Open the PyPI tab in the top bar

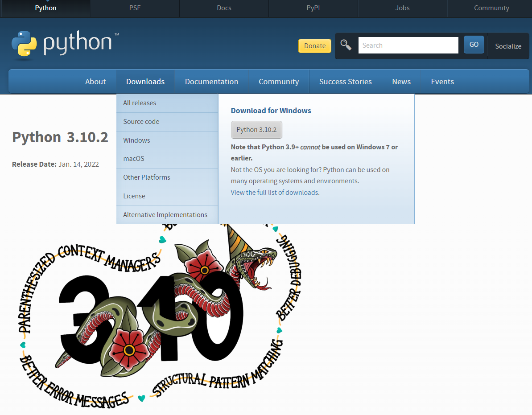[313, 8]
